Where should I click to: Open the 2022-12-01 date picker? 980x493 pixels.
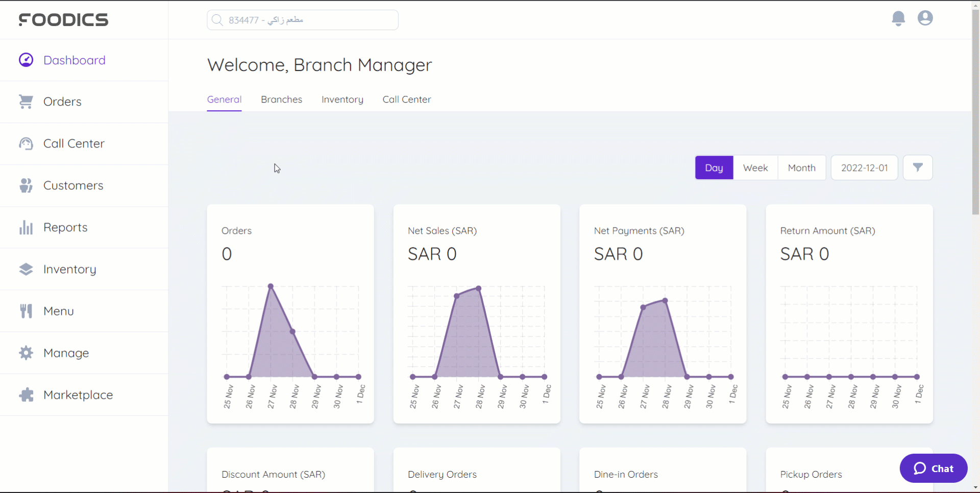(864, 168)
